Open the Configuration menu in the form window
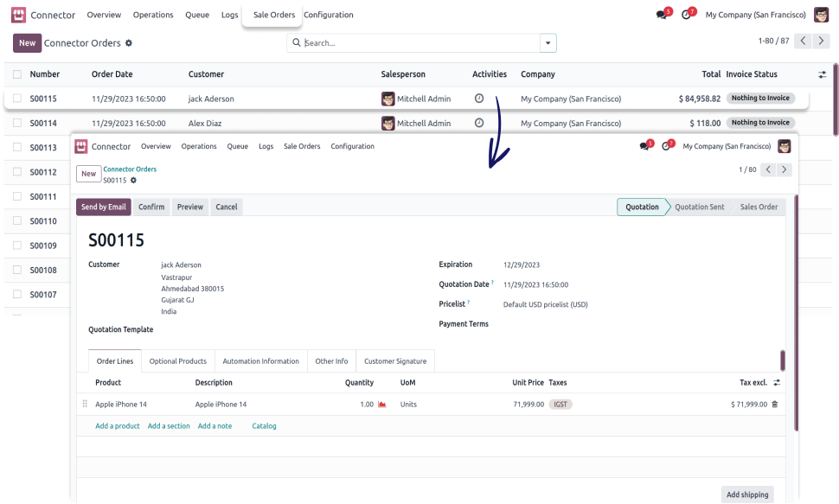 pos(353,146)
